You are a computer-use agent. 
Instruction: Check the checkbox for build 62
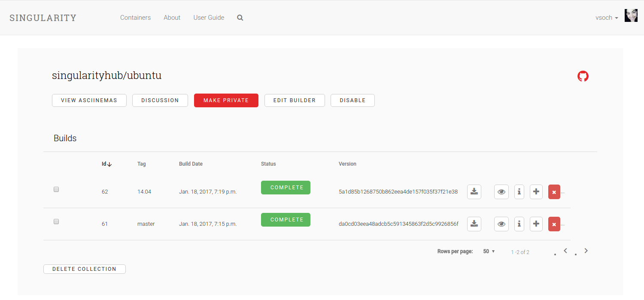click(x=56, y=189)
